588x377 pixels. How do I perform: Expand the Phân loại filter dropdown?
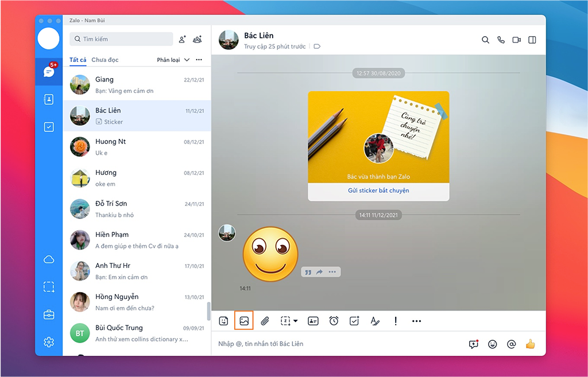(173, 60)
